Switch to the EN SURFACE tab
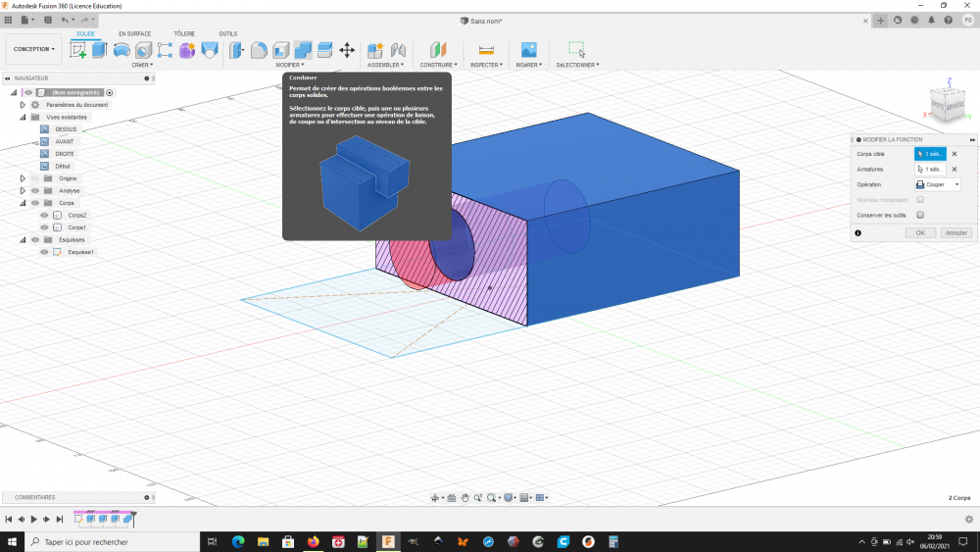 [135, 33]
